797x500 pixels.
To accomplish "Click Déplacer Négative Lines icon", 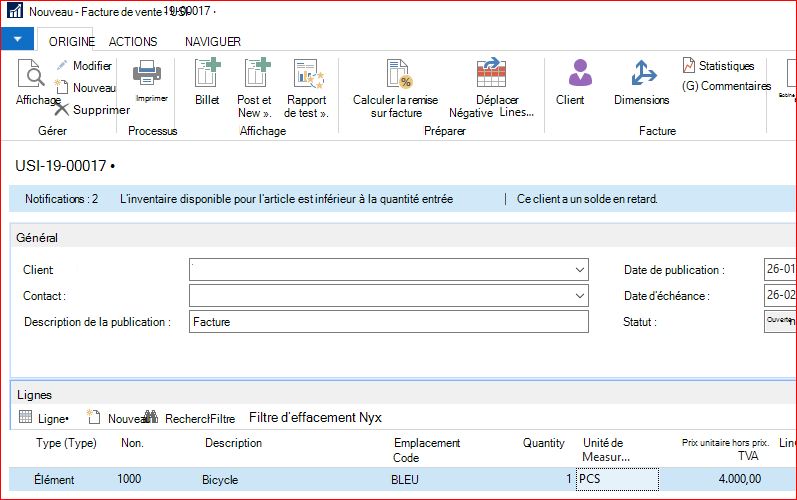I will pos(491,73).
